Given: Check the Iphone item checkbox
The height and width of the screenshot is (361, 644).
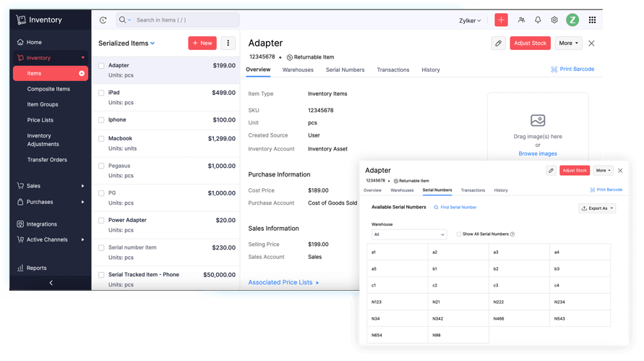Looking at the screenshot, I should [x=101, y=120].
